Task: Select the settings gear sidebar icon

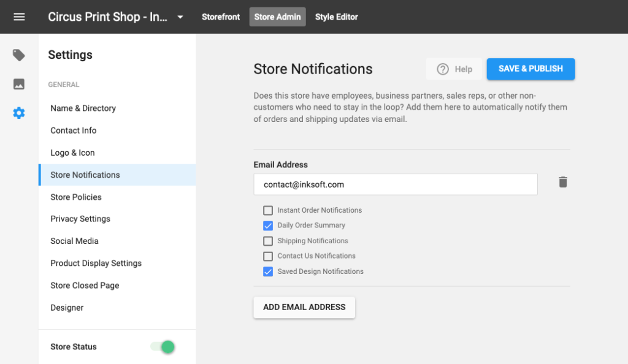Action: click(x=19, y=113)
